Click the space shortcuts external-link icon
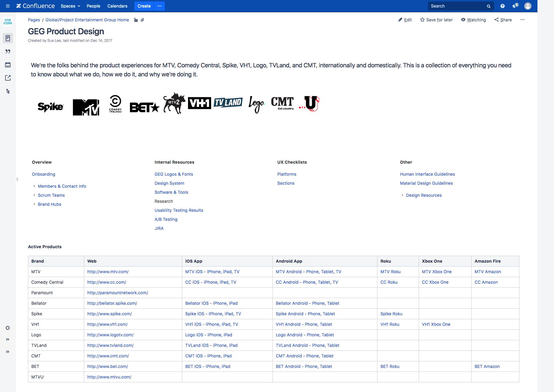The width and height of the screenshot is (554, 392). coord(8,78)
